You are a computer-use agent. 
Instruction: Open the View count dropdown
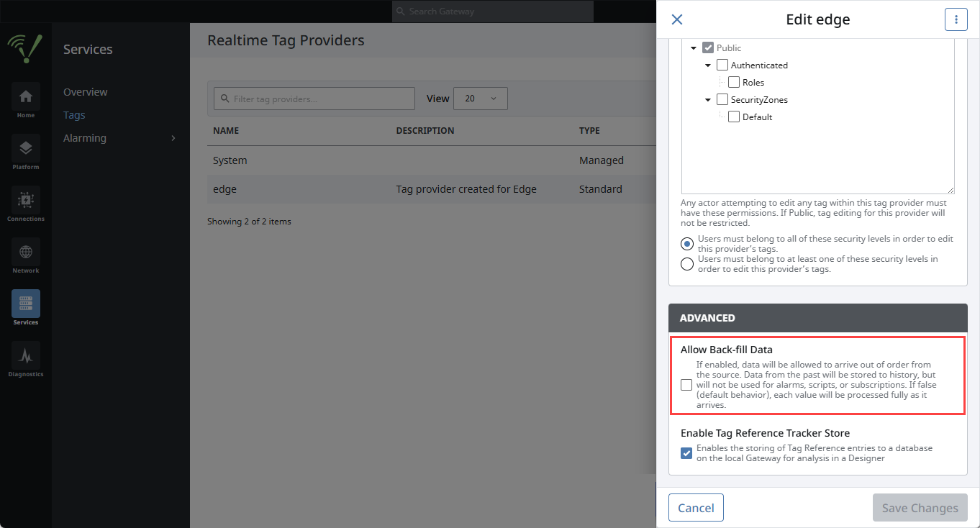coord(481,99)
